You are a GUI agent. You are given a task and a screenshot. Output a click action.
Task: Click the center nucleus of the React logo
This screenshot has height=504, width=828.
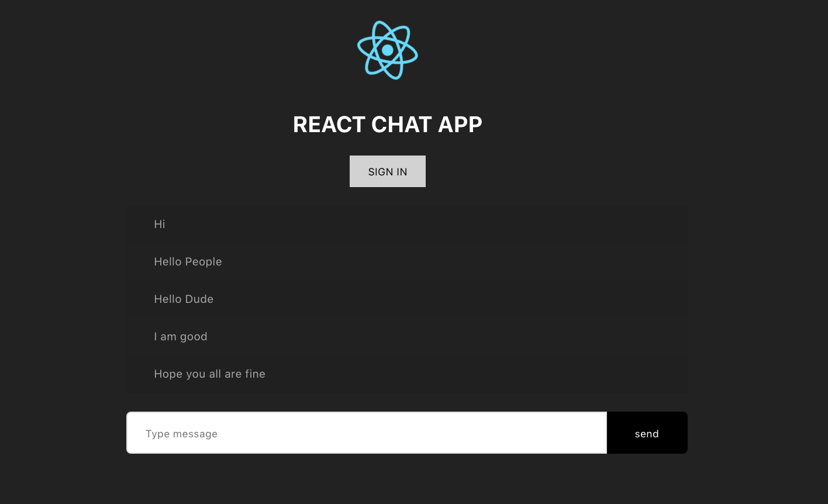[x=388, y=50]
